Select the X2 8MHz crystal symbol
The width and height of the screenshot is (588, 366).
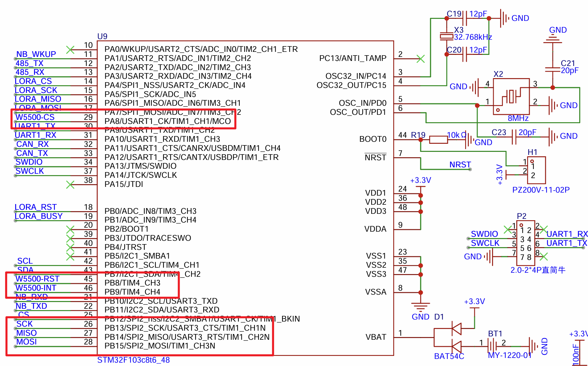[511, 97]
